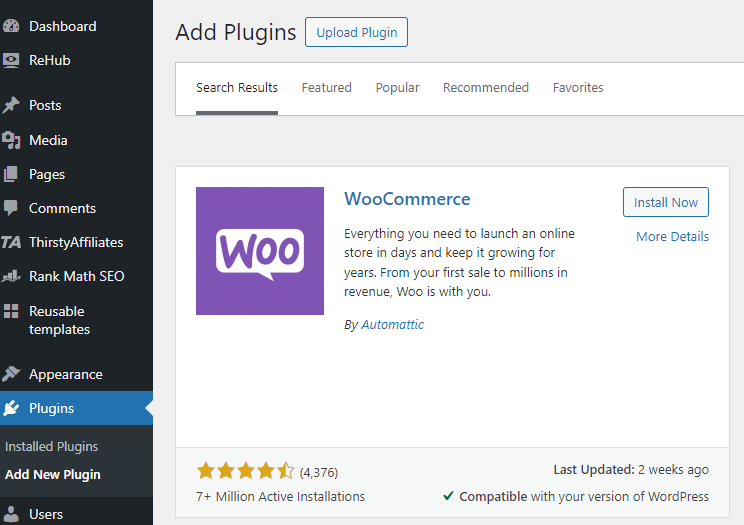Image resolution: width=744 pixels, height=525 pixels.
Task: Click the Comments speech bubble icon
Action: [x=11, y=208]
